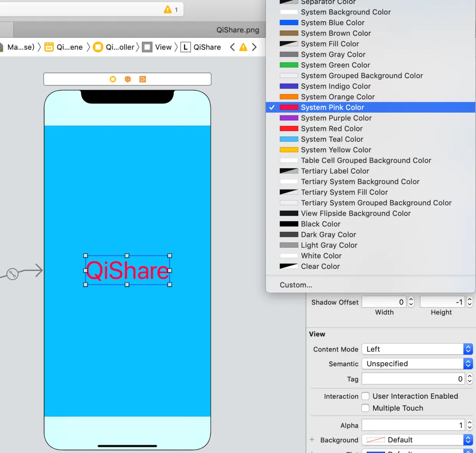This screenshot has width=476, height=453.
Task: Select the View Controller icon in the scene dock
Action: [x=113, y=79]
